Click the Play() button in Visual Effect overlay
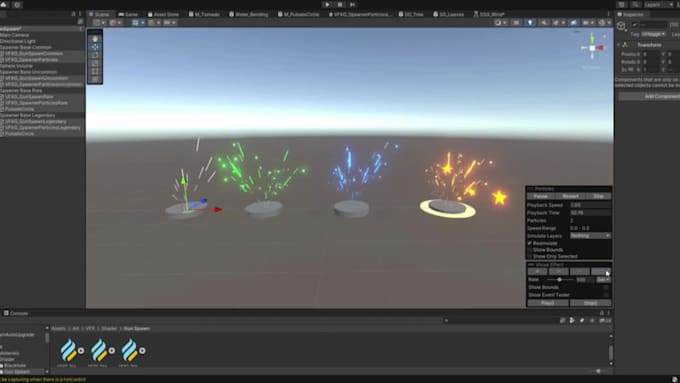 pyautogui.click(x=548, y=303)
